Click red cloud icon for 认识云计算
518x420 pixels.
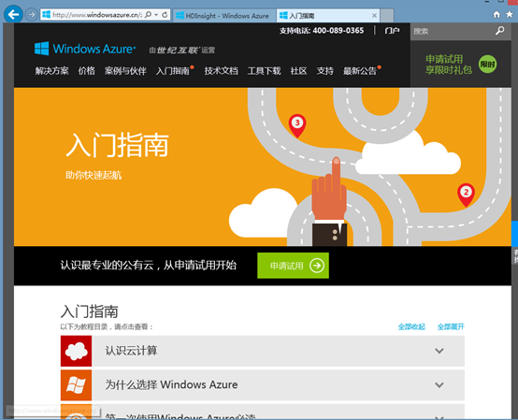pyautogui.click(x=76, y=351)
